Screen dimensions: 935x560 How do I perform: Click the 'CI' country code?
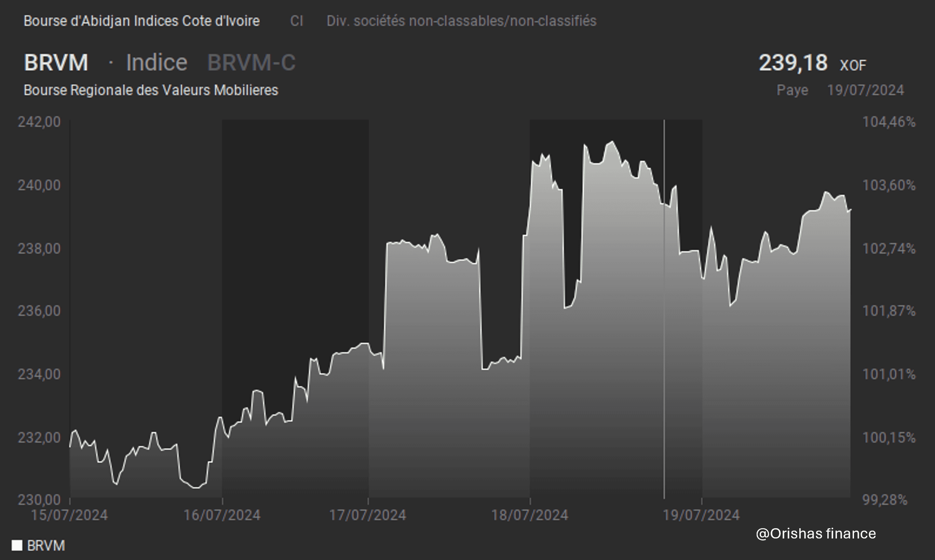pos(297,21)
